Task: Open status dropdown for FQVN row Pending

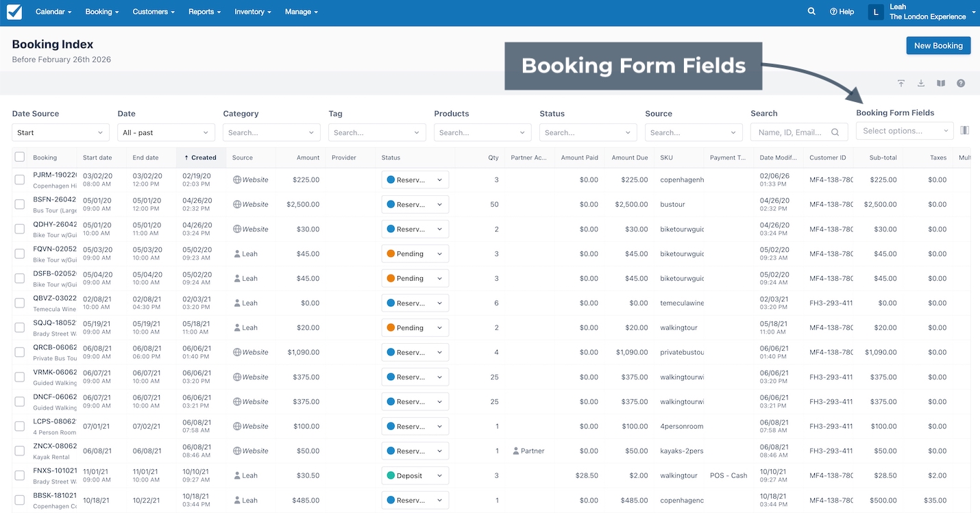Action: click(415, 253)
